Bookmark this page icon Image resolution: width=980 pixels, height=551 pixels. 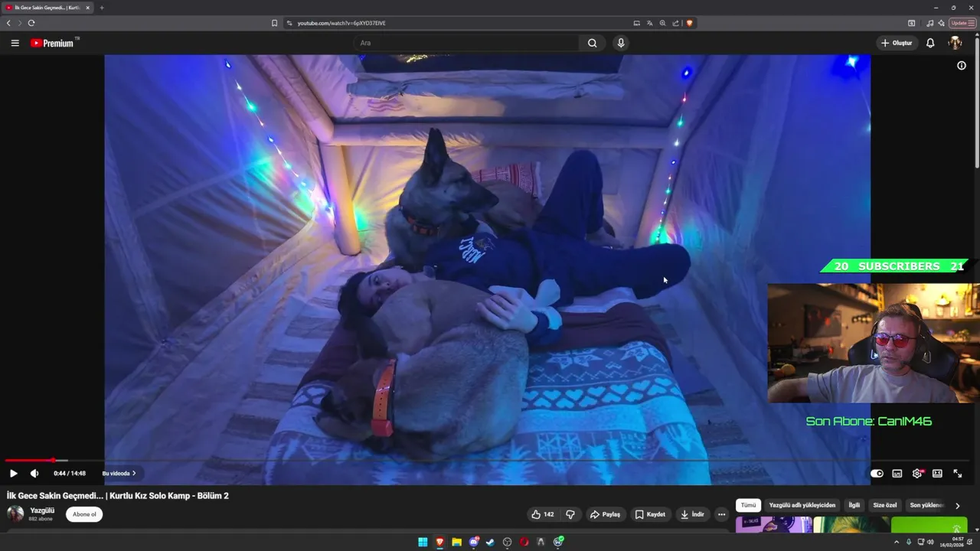275,23
